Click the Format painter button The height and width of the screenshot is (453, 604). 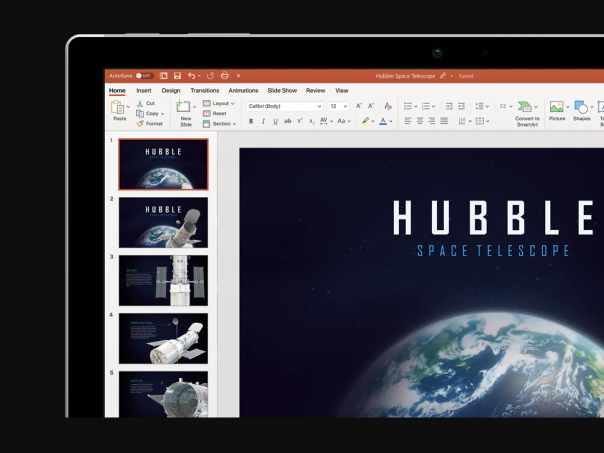pos(149,124)
